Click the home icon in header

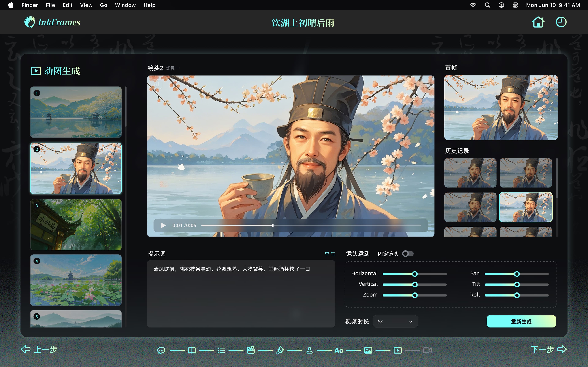coord(538,22)
